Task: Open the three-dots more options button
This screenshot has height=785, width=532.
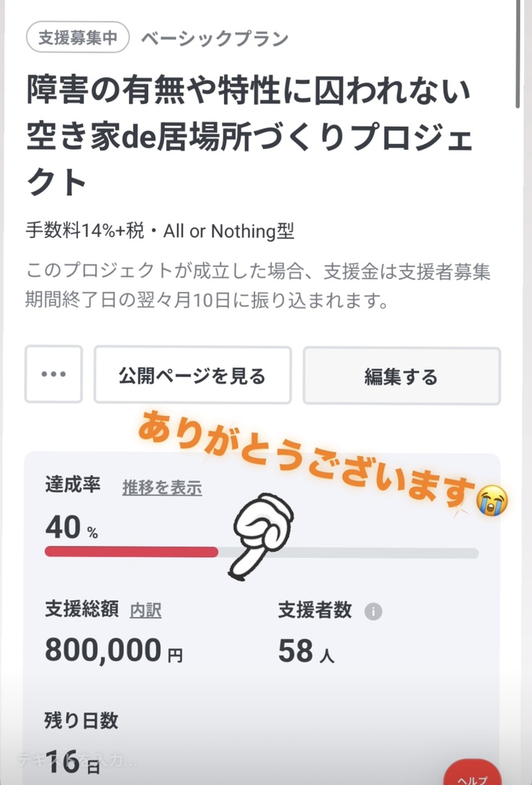Action: 53,374
